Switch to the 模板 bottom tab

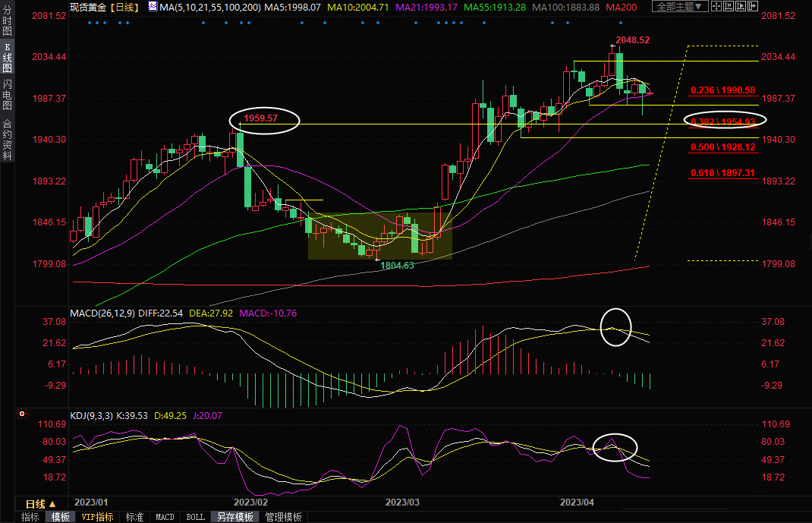pyautogui.click(x=61, y=517)
